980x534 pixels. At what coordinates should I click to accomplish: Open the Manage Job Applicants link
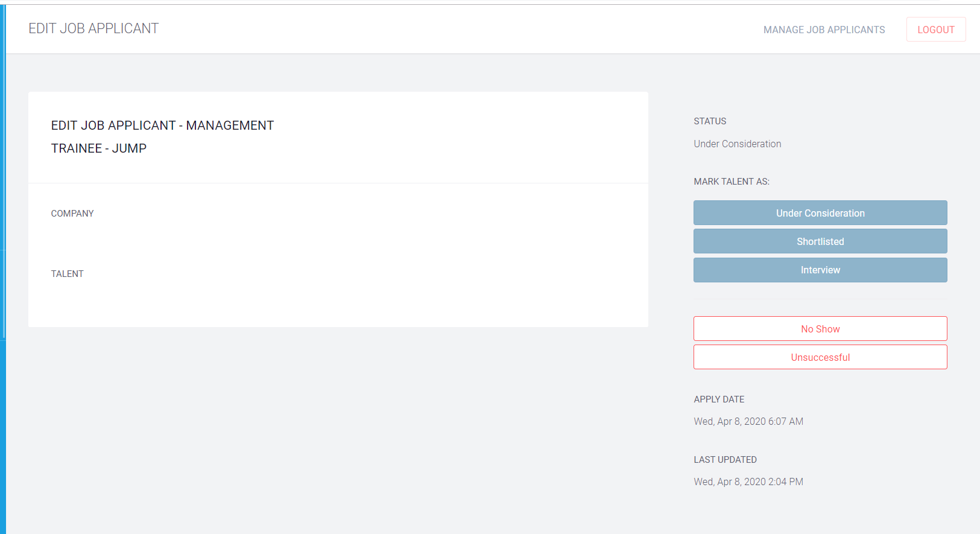click(x=824, y=30)
